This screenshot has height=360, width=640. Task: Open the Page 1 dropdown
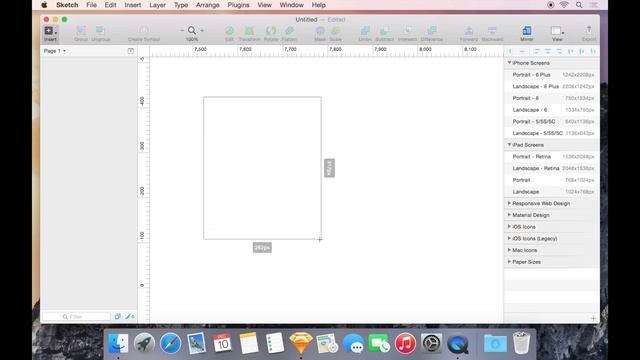(55, 51)
